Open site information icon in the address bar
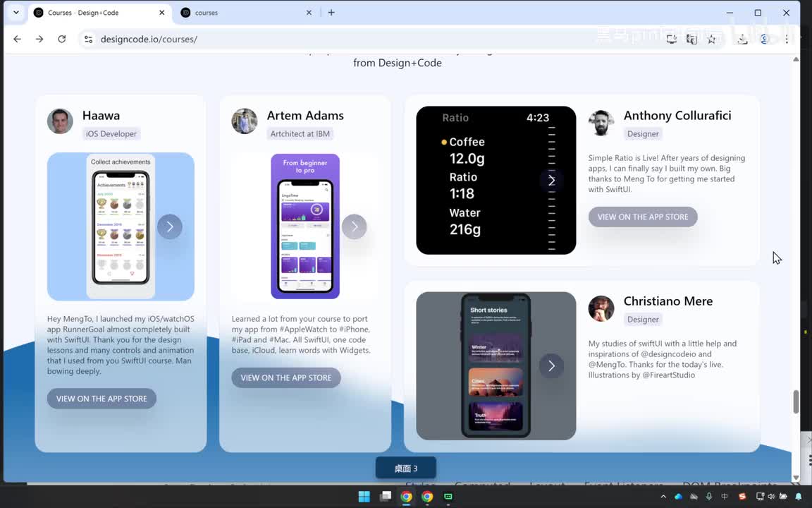 pos(88,39)
